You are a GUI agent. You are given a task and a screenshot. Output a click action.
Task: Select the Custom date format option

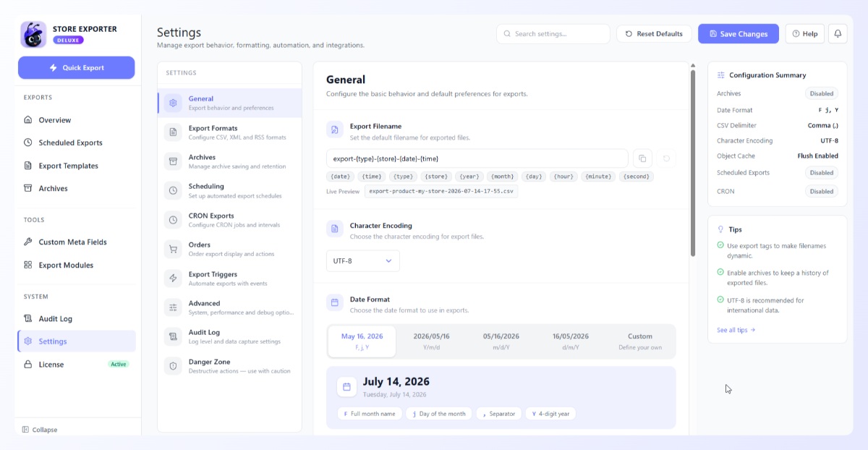(x=640, y=341)
